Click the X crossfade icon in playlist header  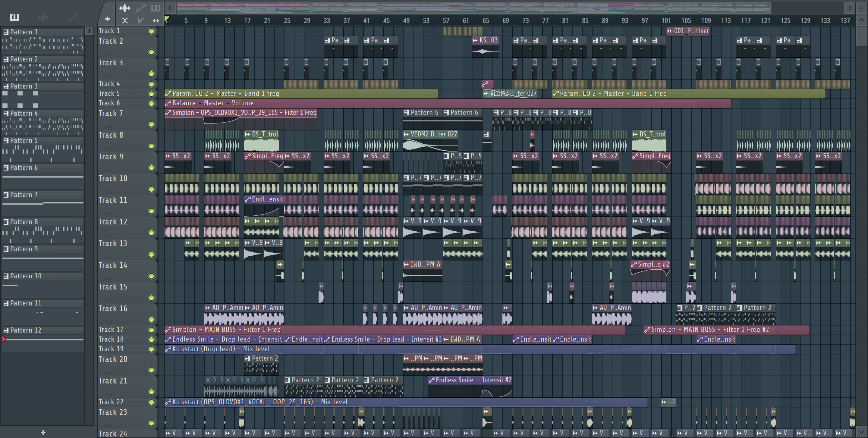click(x=125, y=20)
